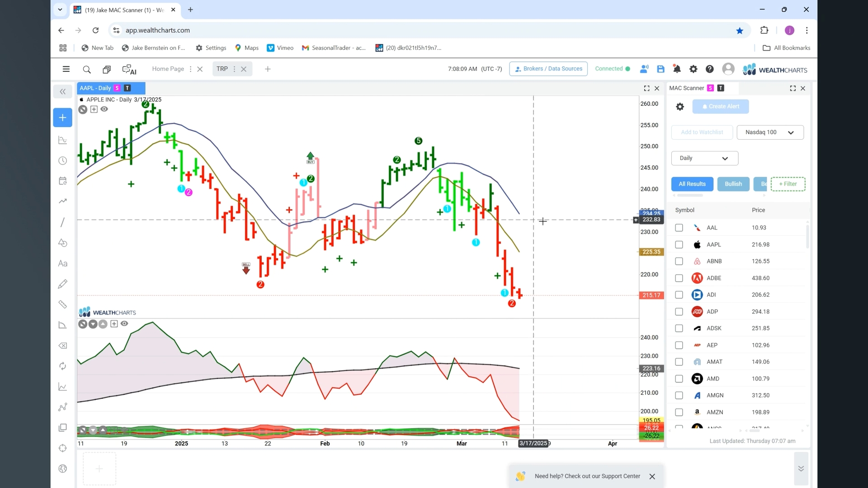Maximize the MAC Scanner panel
Screen dimensions: 868x488
(793, 89)
